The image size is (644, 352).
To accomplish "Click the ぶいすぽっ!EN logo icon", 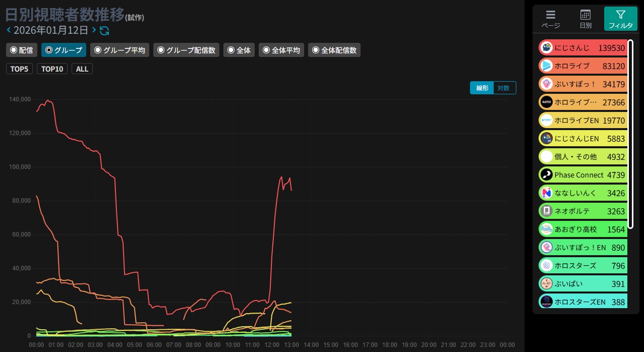I will point(546,248).
